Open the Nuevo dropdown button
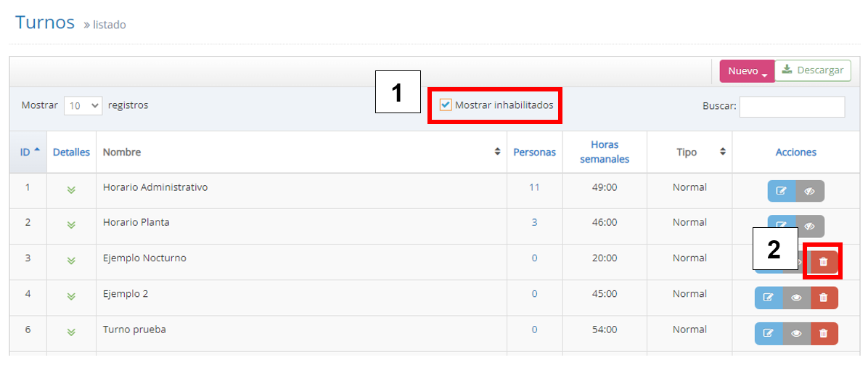868x368 pixels. [x=747, y=71]
